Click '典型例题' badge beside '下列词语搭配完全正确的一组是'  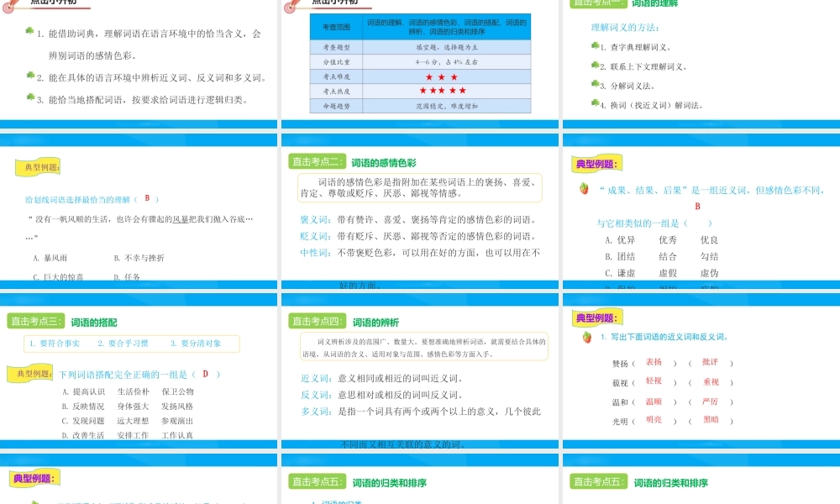pos(30,374)
